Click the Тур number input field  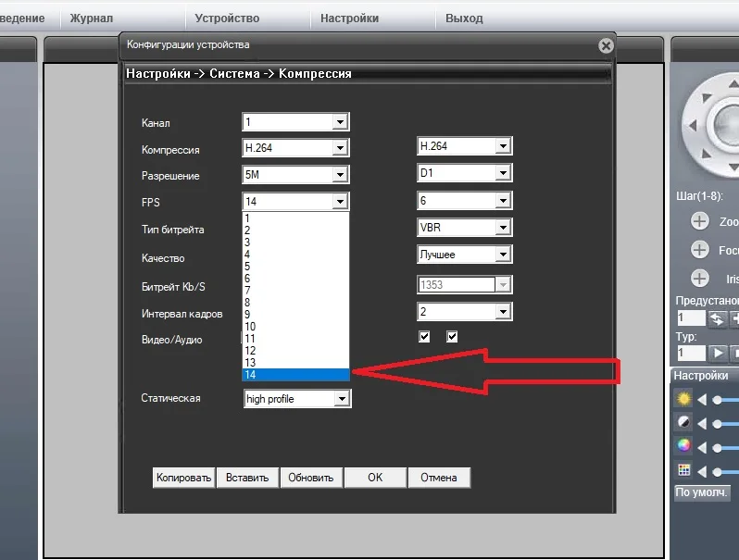pos(691,353)
